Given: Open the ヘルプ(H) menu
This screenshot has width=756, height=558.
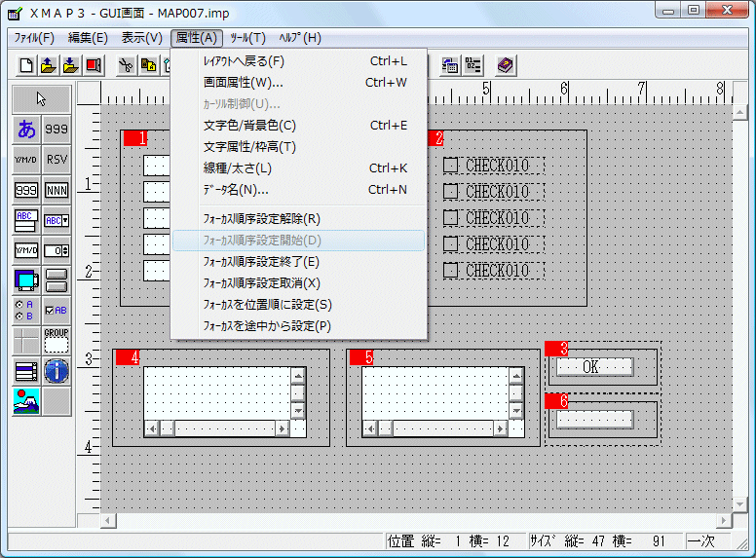Looking at the screenshot, I should [x=300, y=38].
